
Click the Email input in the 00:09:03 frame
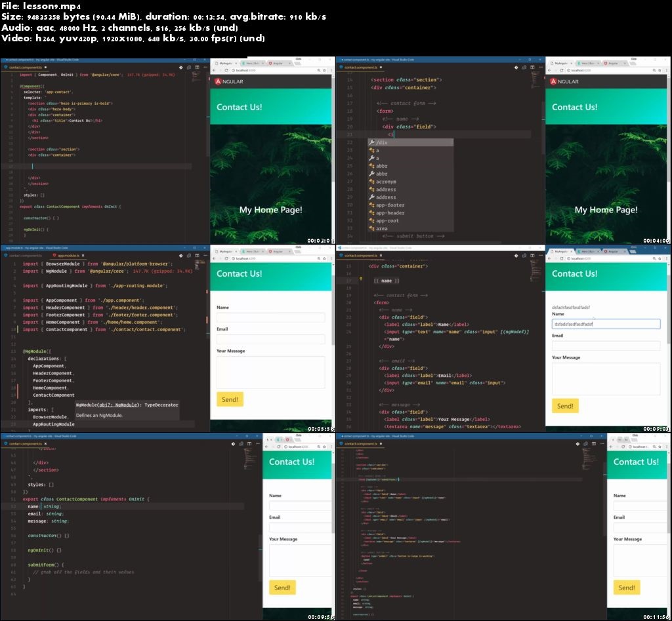point(606,346)
